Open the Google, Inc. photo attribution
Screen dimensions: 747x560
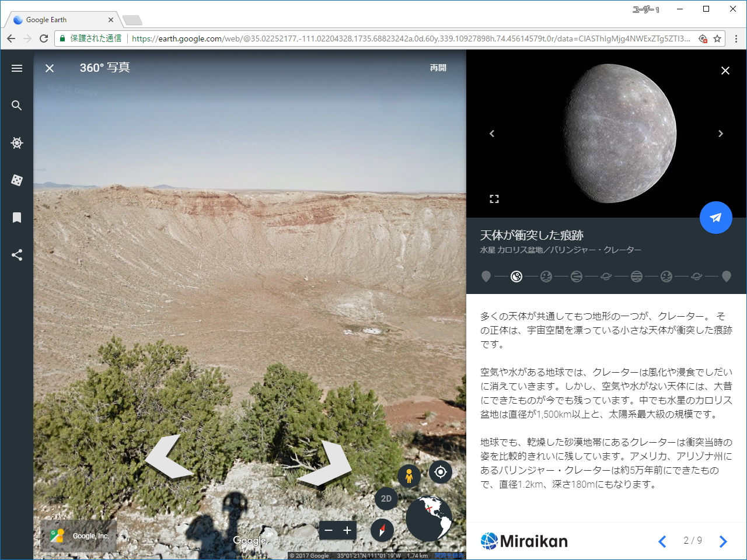coord(79,536)
